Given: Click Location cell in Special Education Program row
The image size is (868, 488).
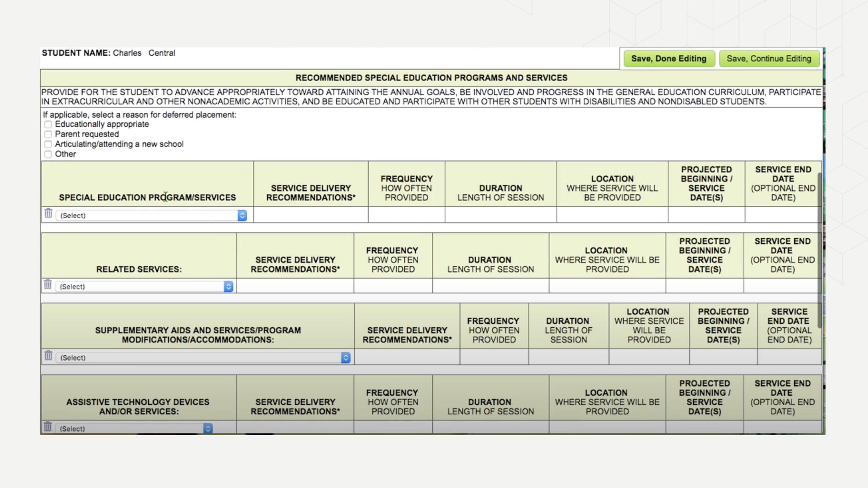Looking at the screenshot, I should pyautogui.click(x=612, y=215).
